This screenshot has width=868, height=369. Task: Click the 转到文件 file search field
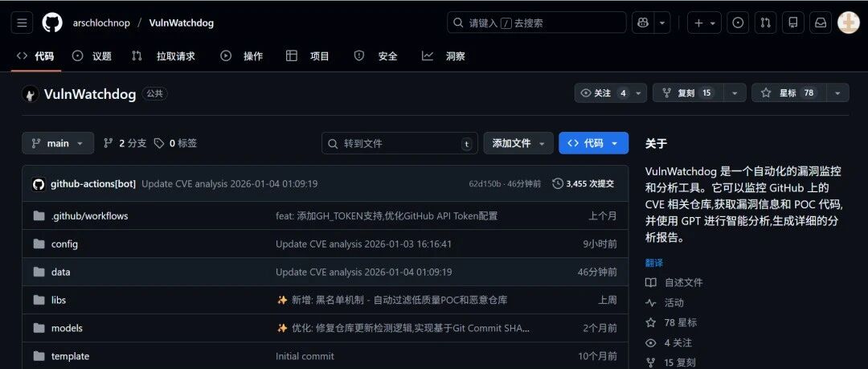click(399, 143)
